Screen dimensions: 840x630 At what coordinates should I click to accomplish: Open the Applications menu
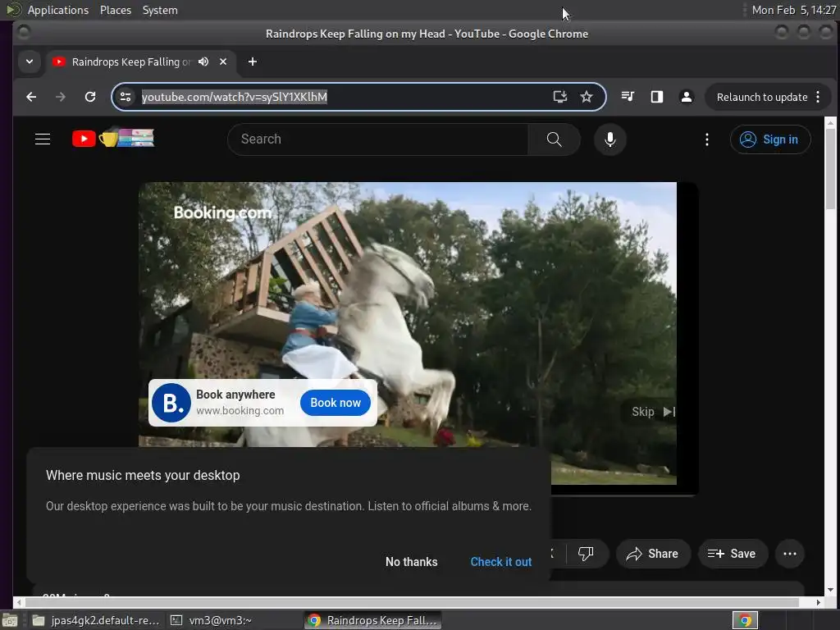pyautogui.click(x=58, y=10)
